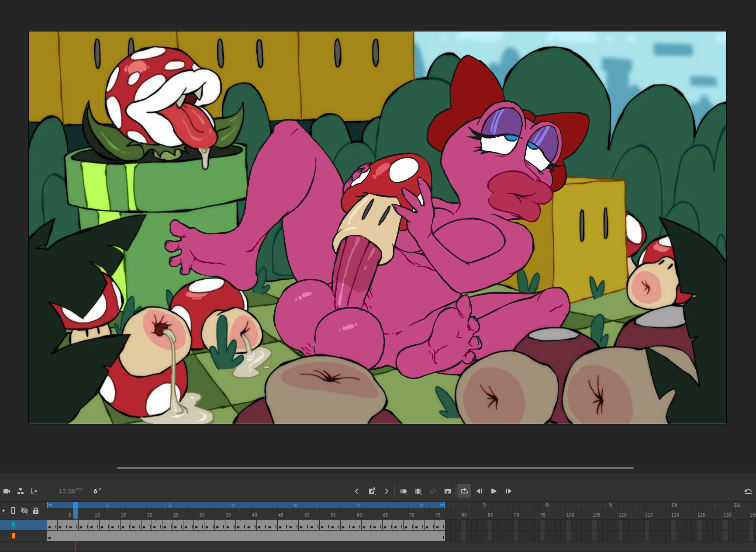The height and width of the screenshot is (552, 756).
Task: Click the 10s time marker on the ruler
Action: (674, 505)
